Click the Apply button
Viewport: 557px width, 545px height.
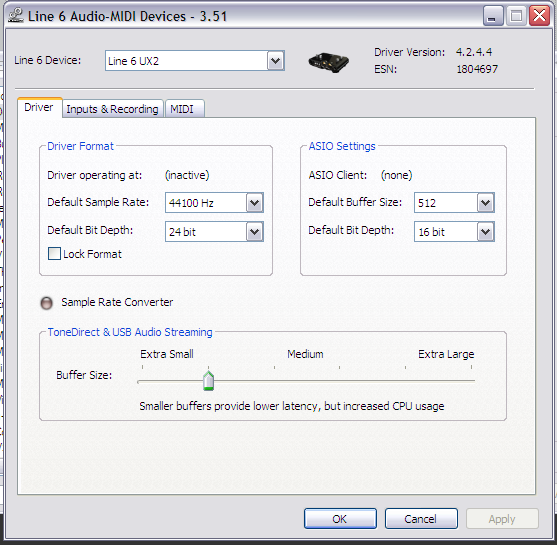[502, 519]
